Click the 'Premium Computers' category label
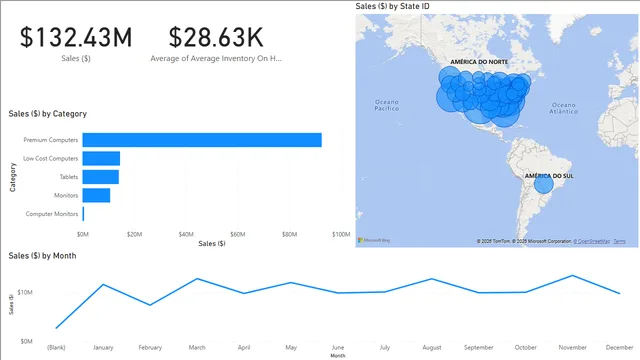Viewport: 640px width, 360px height. pos(51,140)
